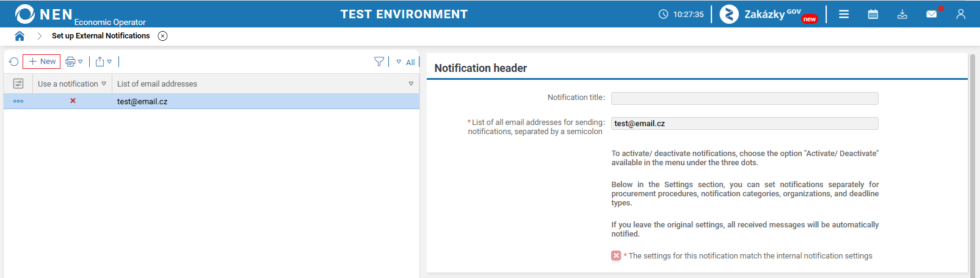Viewport: 980px width, 278px height.
Task: Click the Economic Operator label
Action: point(110,22)
